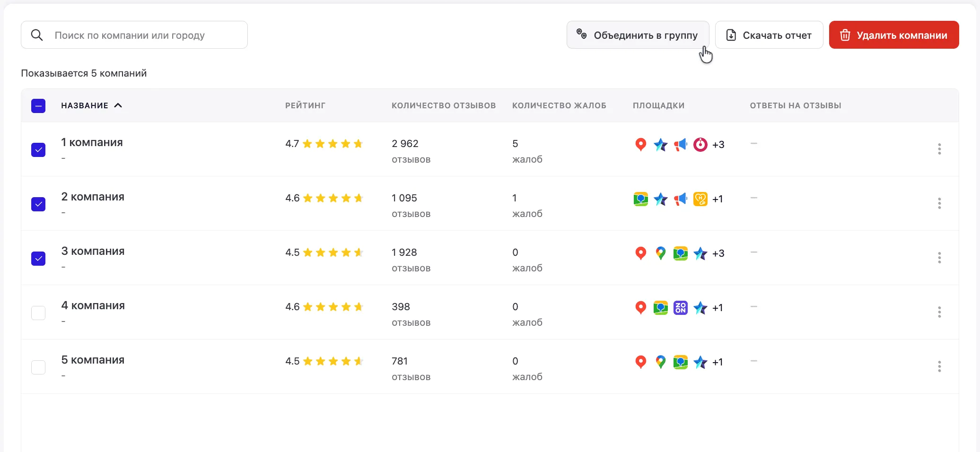Click blue star platform icon in 1 компания row
Screen dimensions: 980x452
pyautogui.click(x=660, y=144)
